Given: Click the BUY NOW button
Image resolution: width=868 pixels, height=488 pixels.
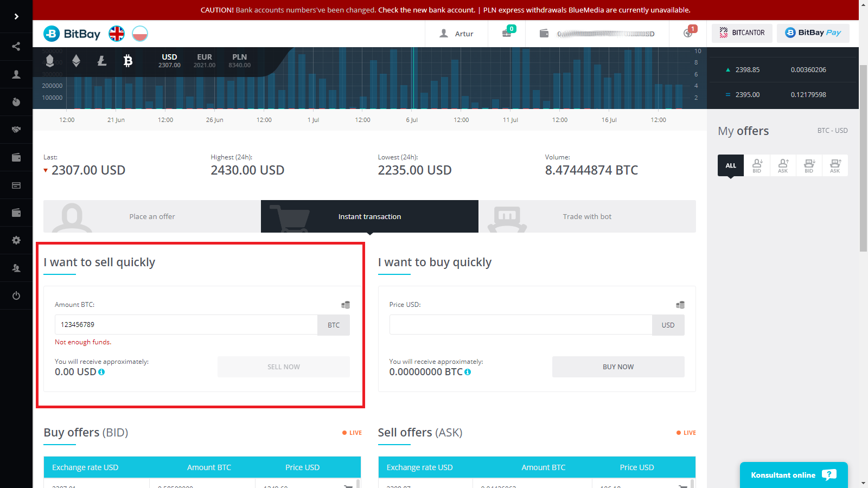Looking at the screenshot, I should (x=618, y=367).
